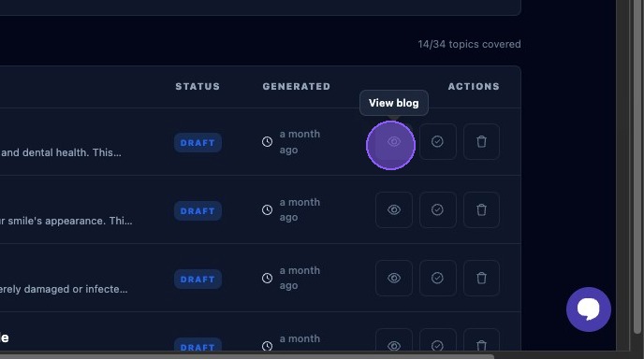Click the text 'damaged or infecte...'
This screenshot has height=359, width=644.
(76, 289)
